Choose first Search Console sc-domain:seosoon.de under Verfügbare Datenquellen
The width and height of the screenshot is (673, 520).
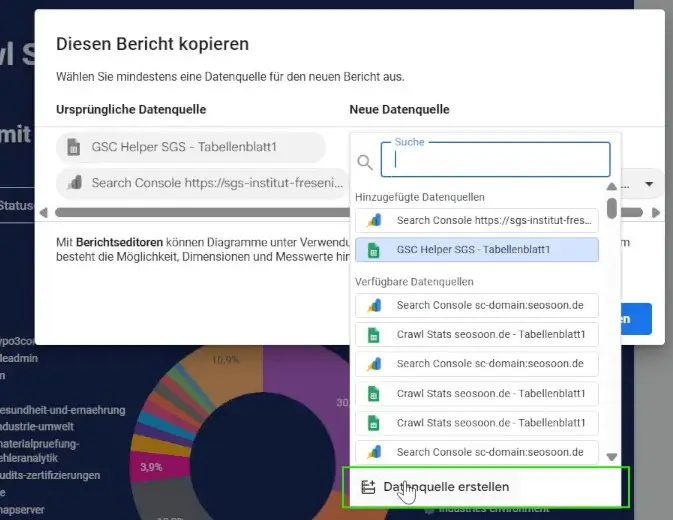point(476,305)
